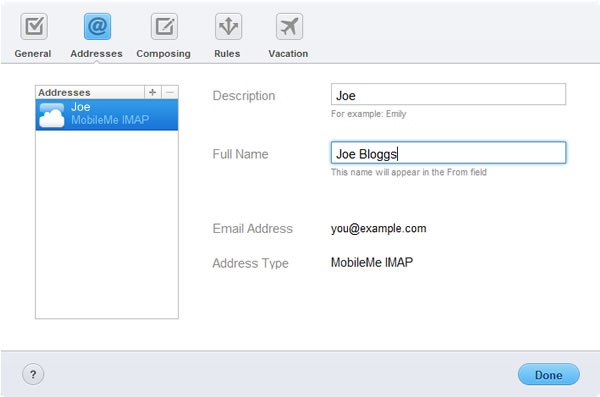This screenshot has height=397, width=600.
Task: Open the General preferences icon
Action: (34, 26)
